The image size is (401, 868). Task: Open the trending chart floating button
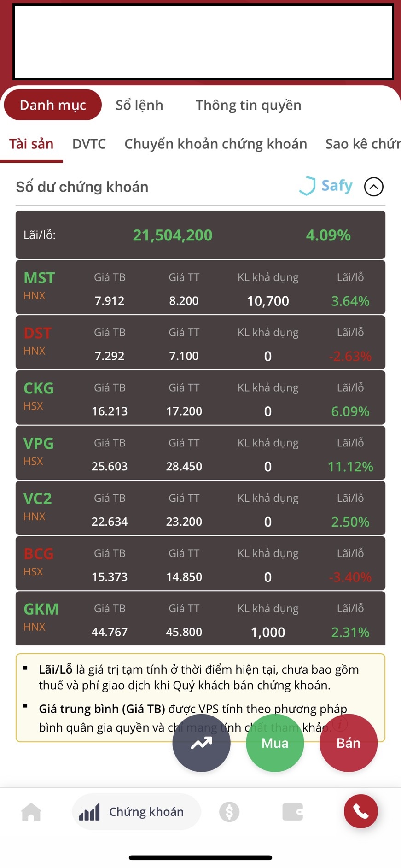point(201,743)
